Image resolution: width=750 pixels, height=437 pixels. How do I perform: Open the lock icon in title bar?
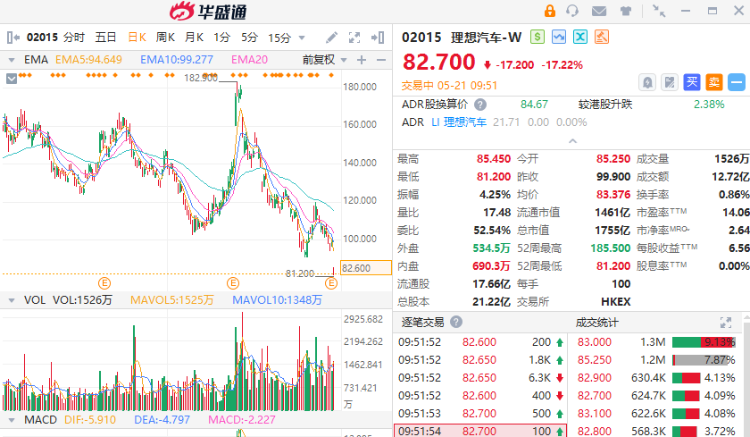pyautogui.click(x=550, y=11)
